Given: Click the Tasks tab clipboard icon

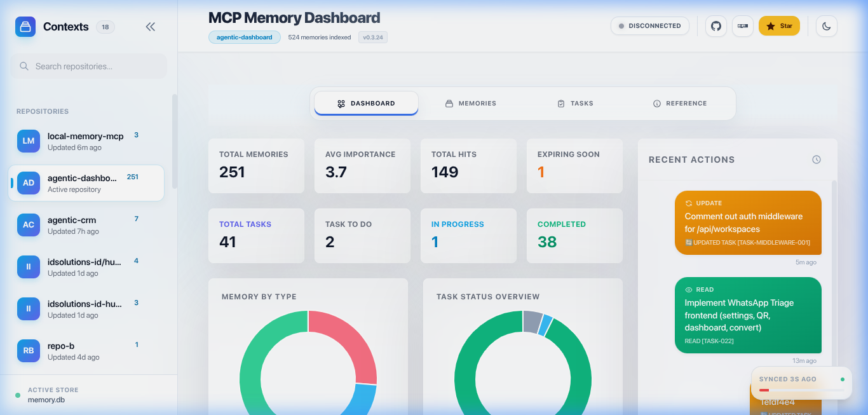Looking at the screenshot, I should click(561, 104).
